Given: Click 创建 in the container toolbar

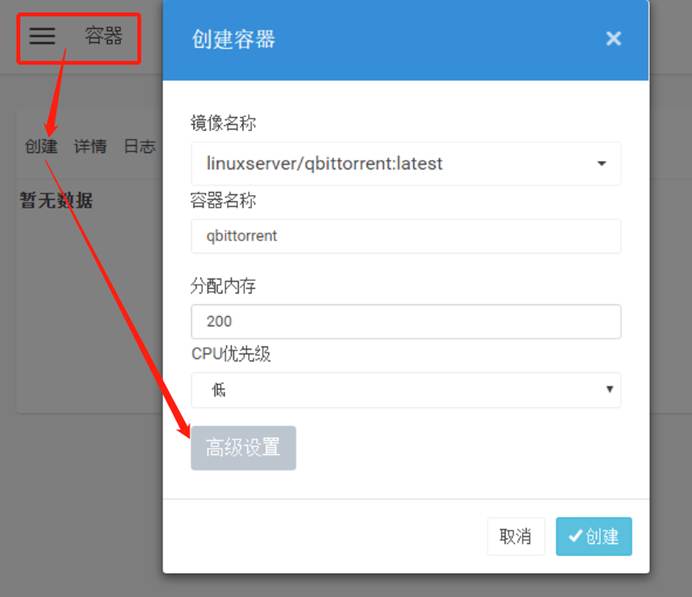Looking at the screenshot, I should click(x=41, y=146).
